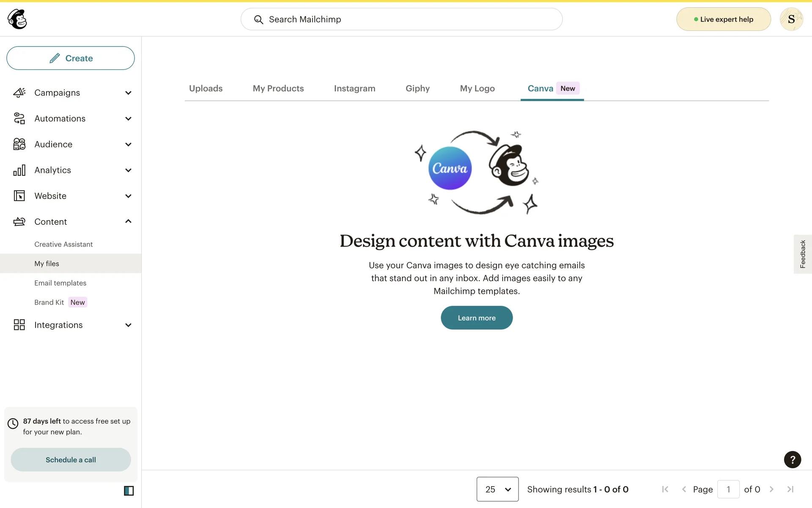812x508 pixels.
Task: Click the Automations workflow icon
Action: pos(19,119)
